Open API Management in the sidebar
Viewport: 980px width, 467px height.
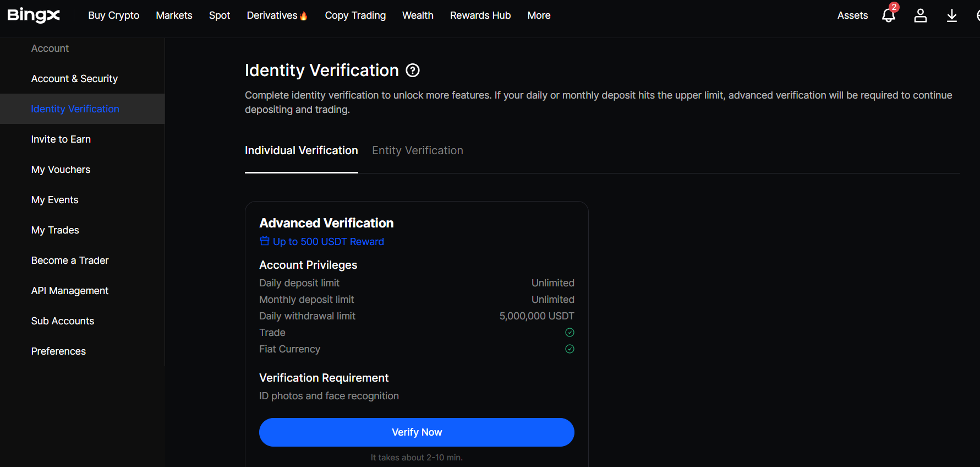click(83, 291)
